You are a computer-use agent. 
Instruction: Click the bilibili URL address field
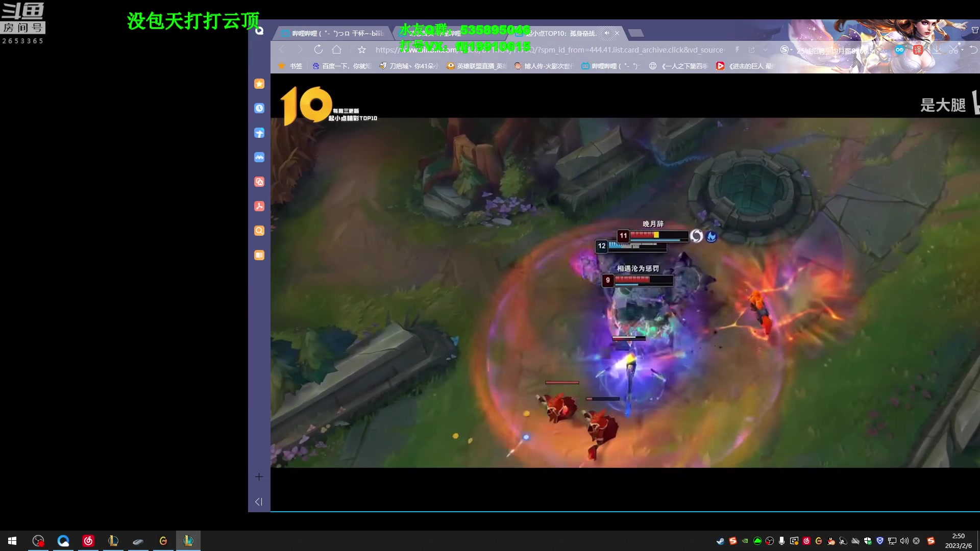pyautogui.click(x=550, y=49)
